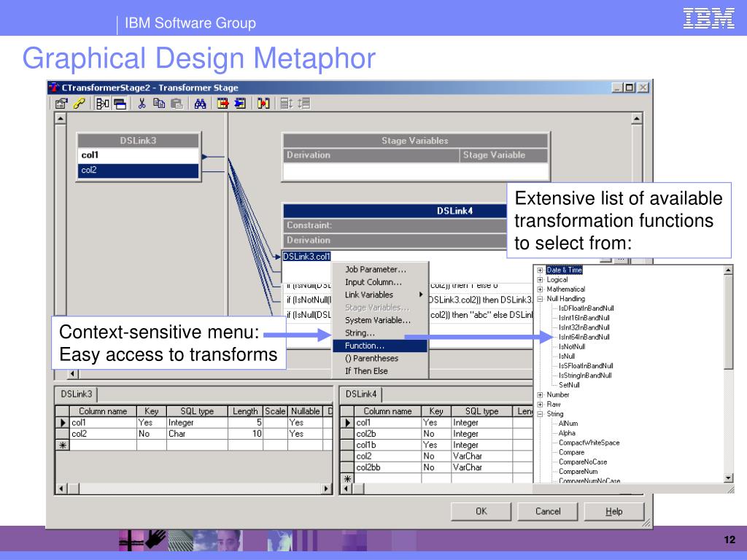Screen dimensions: 747x560
Task: Expand the Raw function category
Action: 540,404
